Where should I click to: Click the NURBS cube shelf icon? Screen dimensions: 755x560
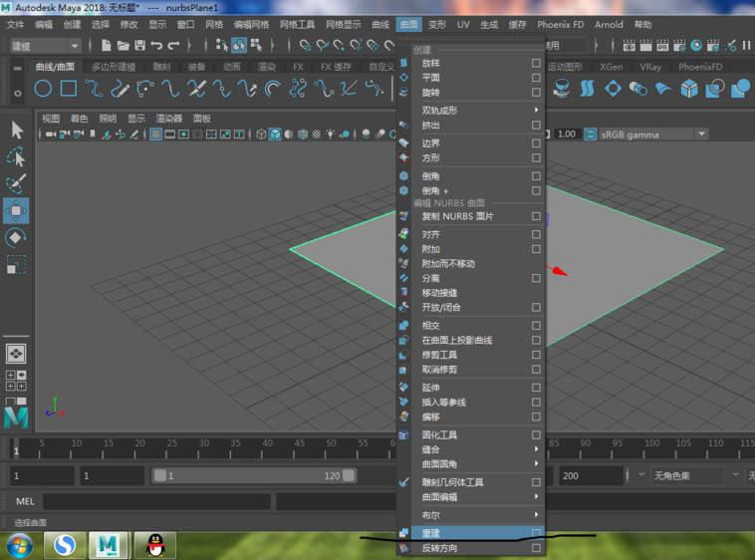[x=688, y=89]
